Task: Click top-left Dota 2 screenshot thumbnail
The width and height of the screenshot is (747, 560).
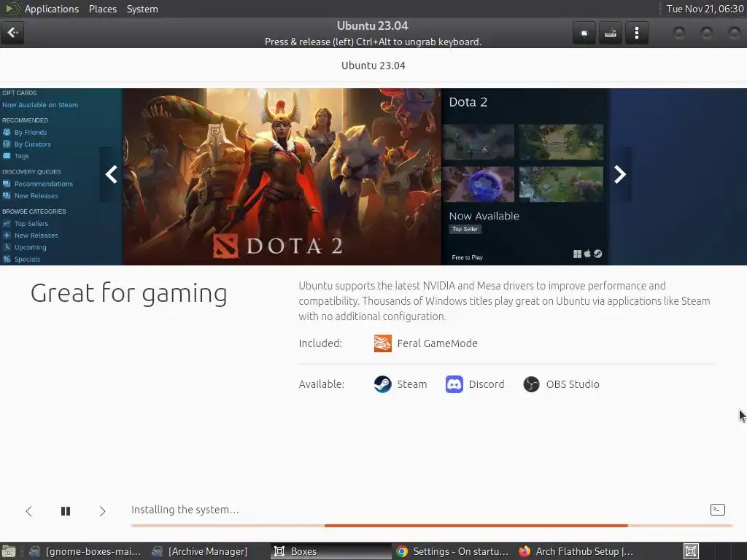Action: (479, 141)
